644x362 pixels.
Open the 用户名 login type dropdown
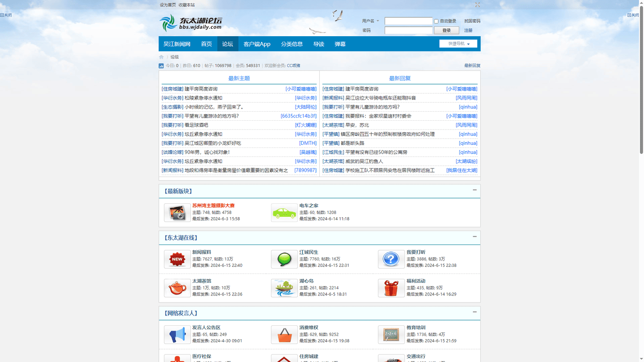370,21
